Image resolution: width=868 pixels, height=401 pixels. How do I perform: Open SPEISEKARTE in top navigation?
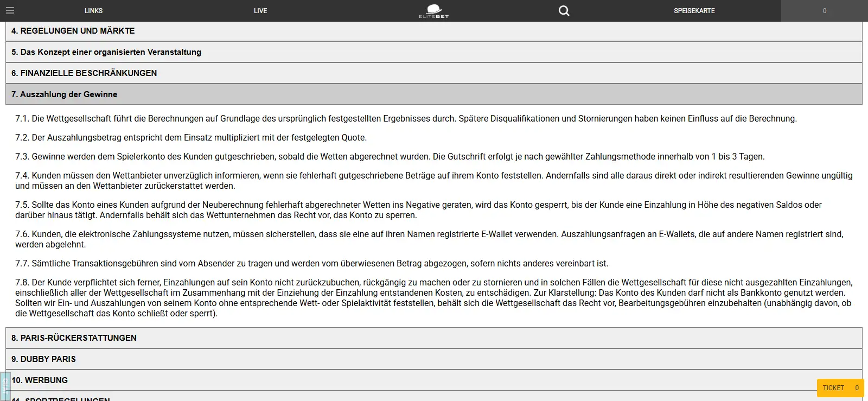(694, 11)
